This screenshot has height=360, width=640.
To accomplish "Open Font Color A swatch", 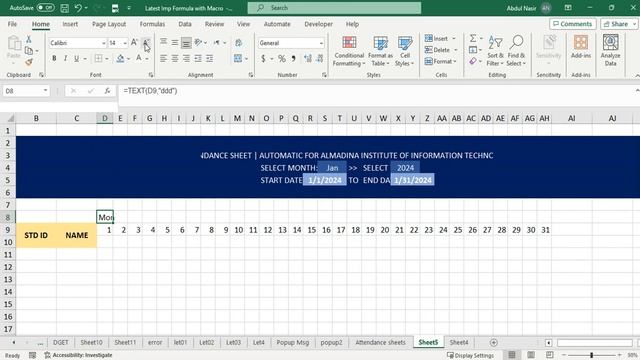I will click(139, 58).
